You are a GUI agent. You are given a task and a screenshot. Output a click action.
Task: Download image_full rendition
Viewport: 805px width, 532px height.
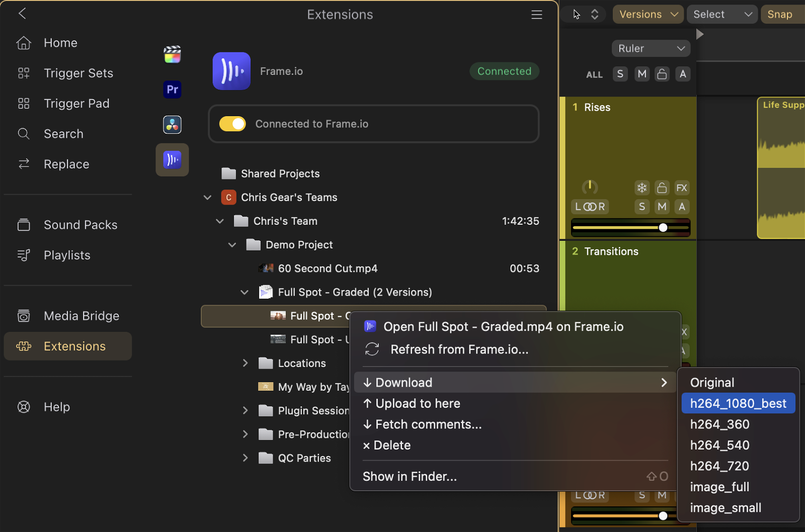738,487
